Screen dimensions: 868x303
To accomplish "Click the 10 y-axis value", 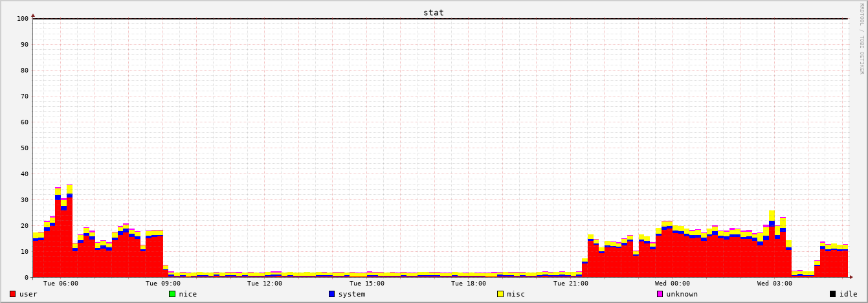I will 25,252.
